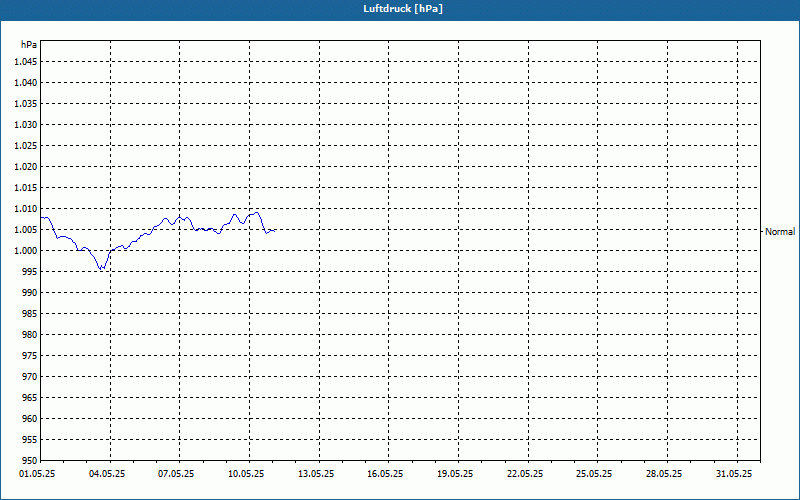
Task: Select the 1.040 y-axis label
Action: pyautogui.click(x=26, y=83)
